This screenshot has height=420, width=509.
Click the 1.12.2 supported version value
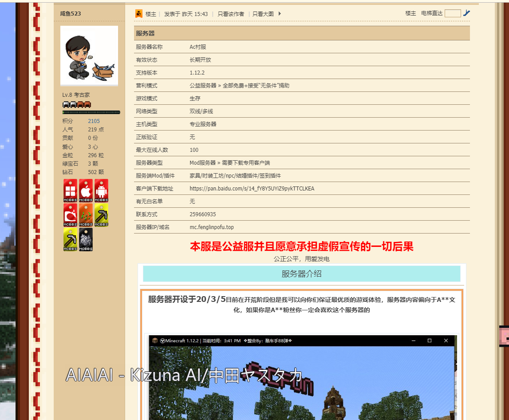tap(197, 72)
